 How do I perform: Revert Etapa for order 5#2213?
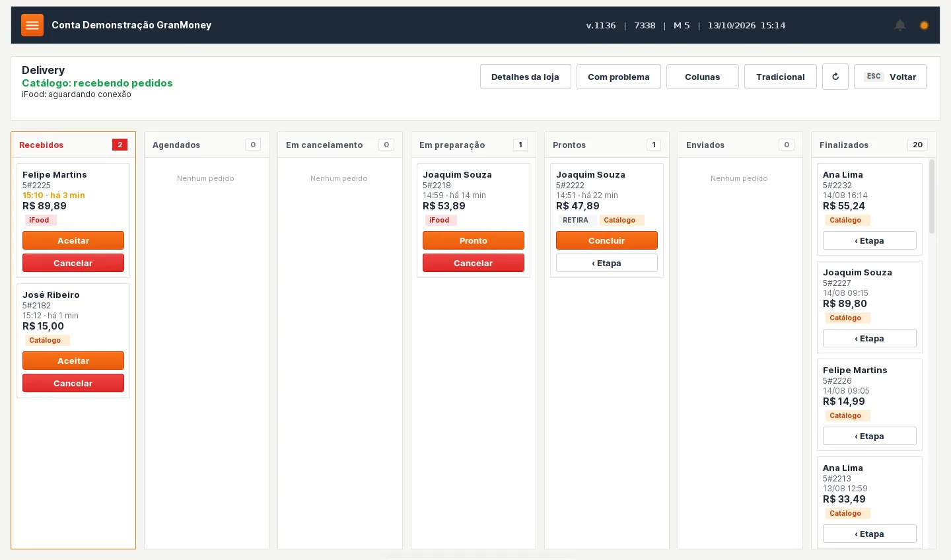tap(870, 534)
